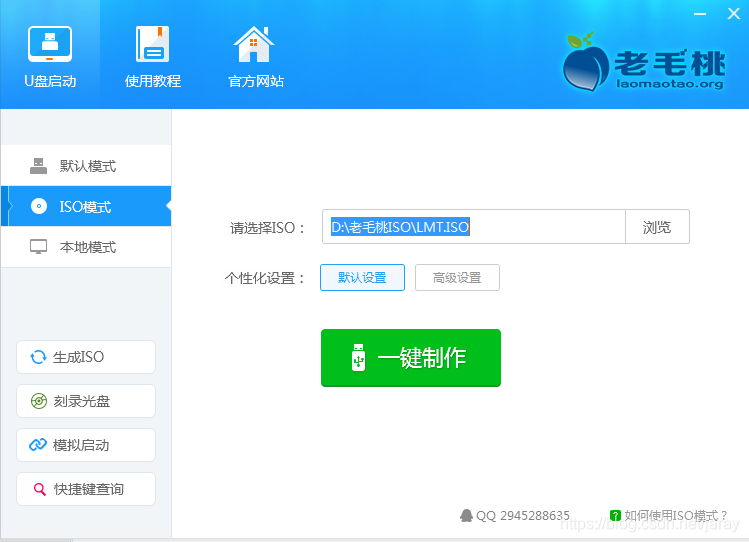Close the 老毛桃 window
The image size is (749, 542).
[734, 14]
